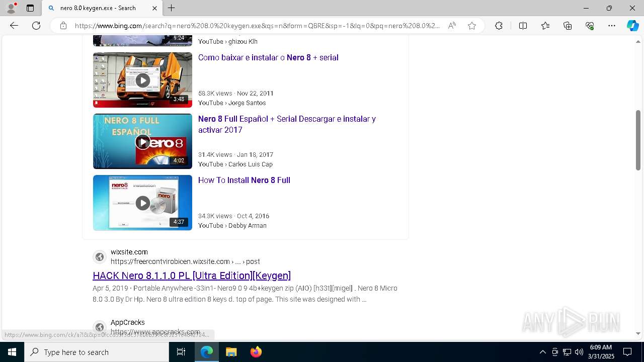The height and width of the screenshot is (362, 644).
Task: Open the Copilot icon
Action: [632, 26]
